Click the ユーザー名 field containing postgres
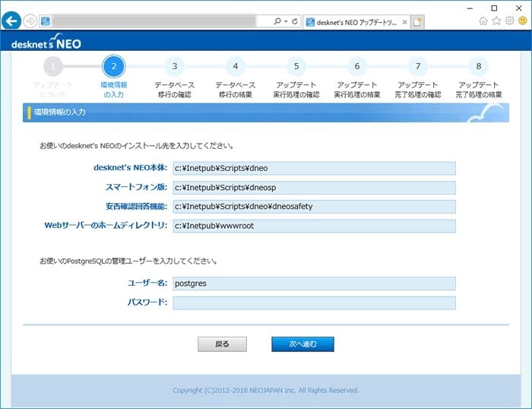The width and height of the screenshot is (532, 409). (x=314, y=284)
